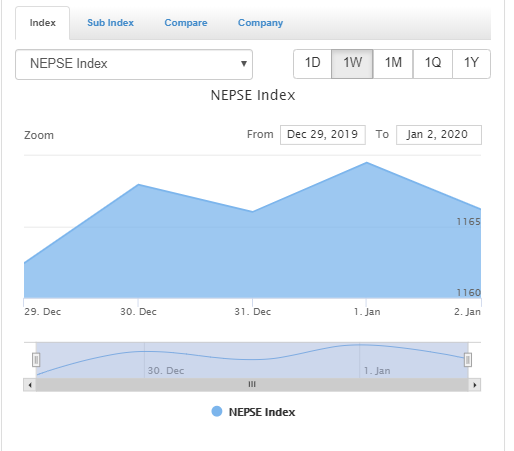Viewport: 514px width, 451px height.
Task: Click the 1. Jan peak on chart
Action: (367, 162)
